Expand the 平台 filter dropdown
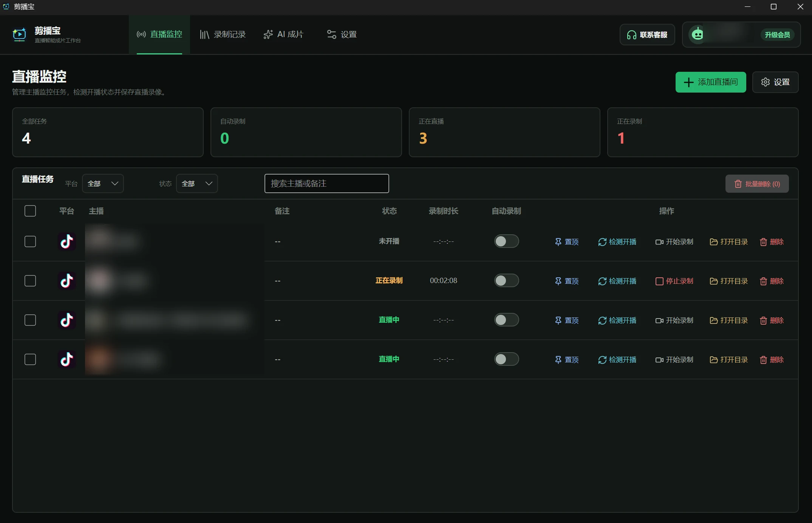 point(103,184)
